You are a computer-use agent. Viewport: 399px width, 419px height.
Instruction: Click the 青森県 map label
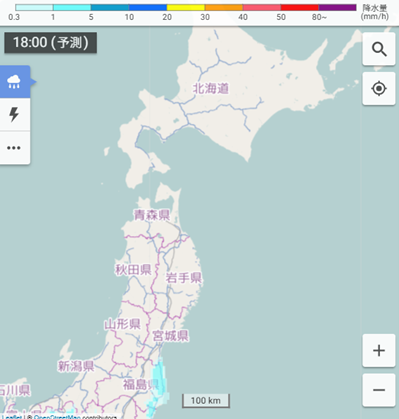pyautogui.click(x=152, y=215)
